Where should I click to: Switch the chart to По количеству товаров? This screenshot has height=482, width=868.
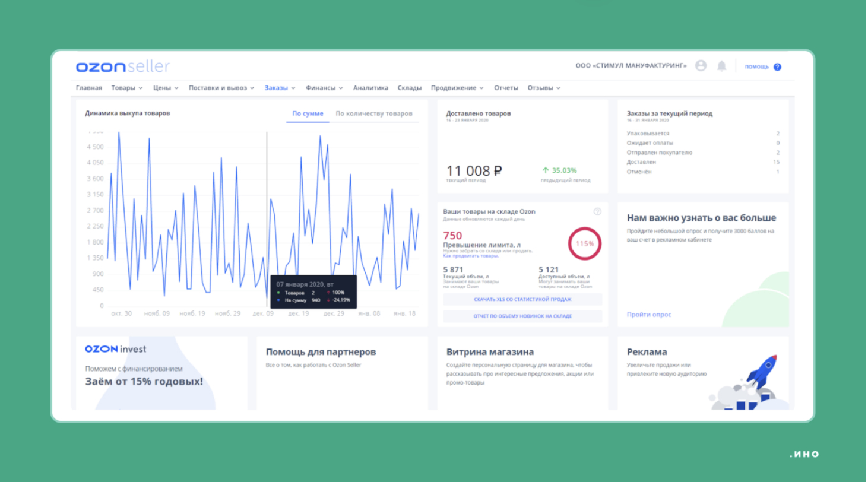pos(374,113)
